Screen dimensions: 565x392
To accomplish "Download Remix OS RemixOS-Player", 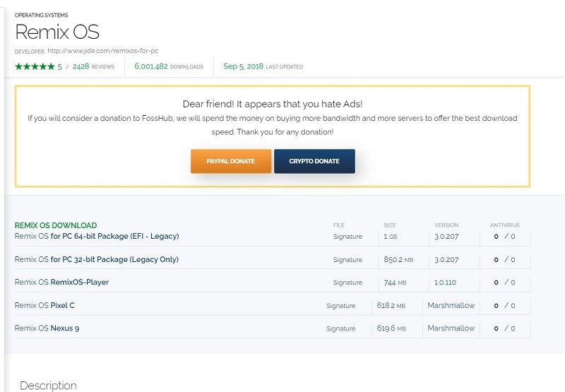I will click(x=61, y=283).
